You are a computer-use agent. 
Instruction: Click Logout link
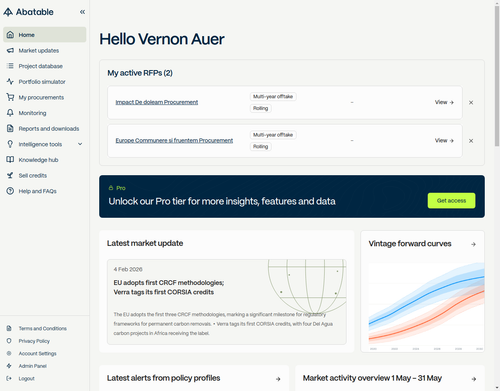tap(27, 378)
